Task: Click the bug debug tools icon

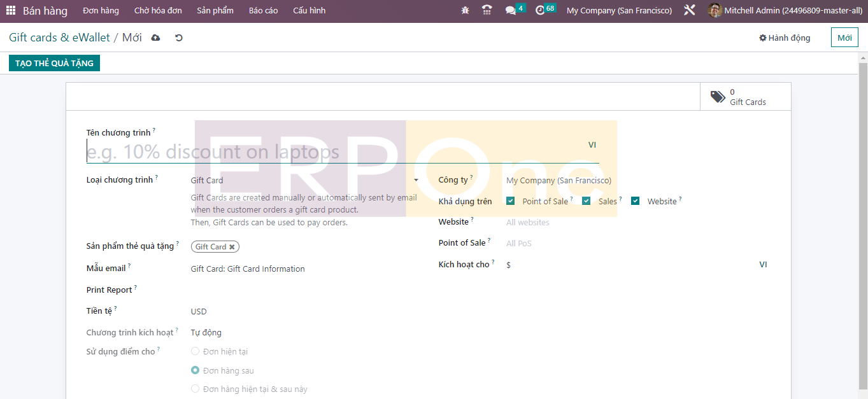Action: pyautogui.click(x=466, y=11)
